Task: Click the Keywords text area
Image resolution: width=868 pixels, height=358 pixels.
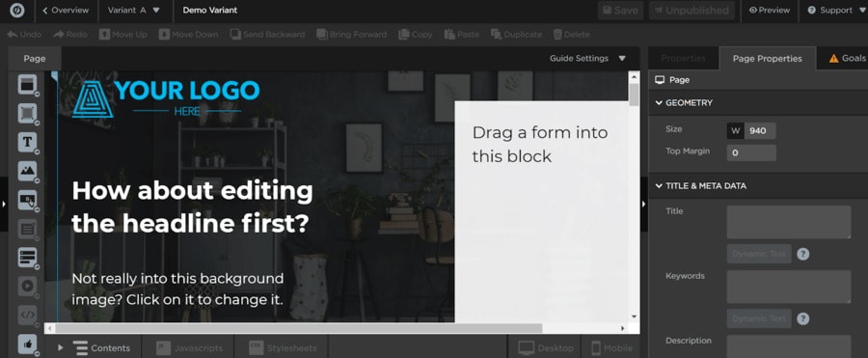Action: click(789, 287)
